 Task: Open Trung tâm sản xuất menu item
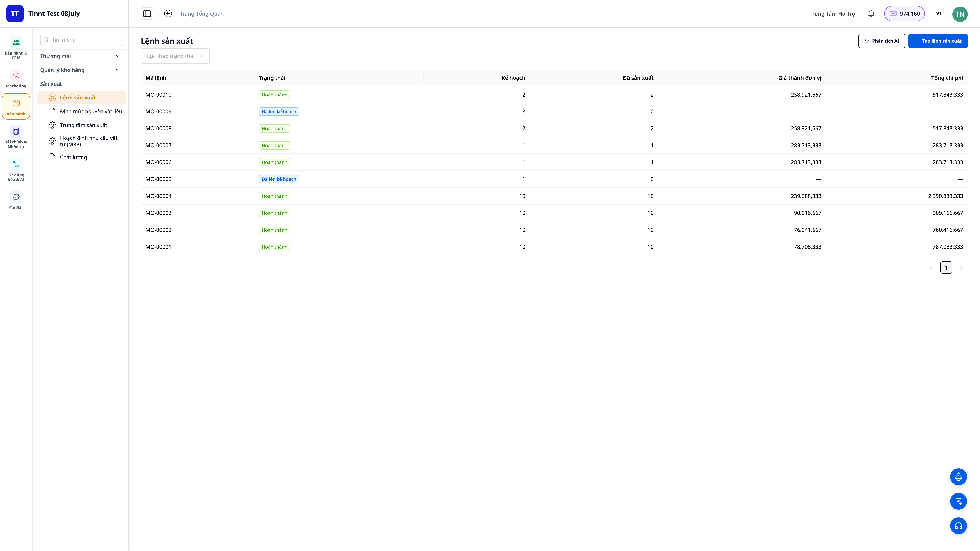click(x=81, y=125)
